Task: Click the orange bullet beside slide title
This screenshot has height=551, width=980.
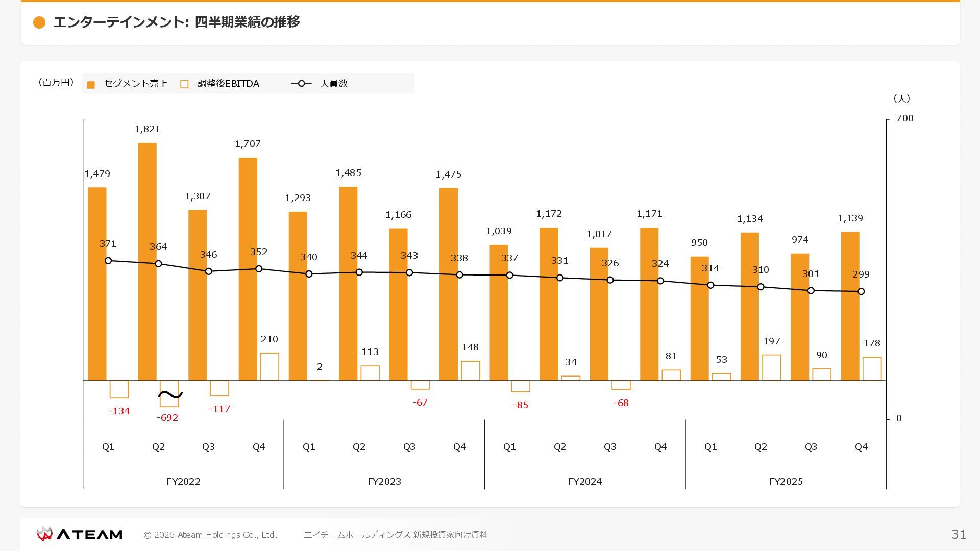Action: (39, 22)
